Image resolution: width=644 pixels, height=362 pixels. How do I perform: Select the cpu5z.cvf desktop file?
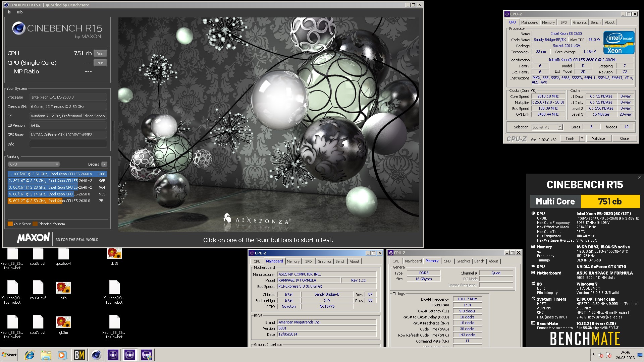[38, 290]
